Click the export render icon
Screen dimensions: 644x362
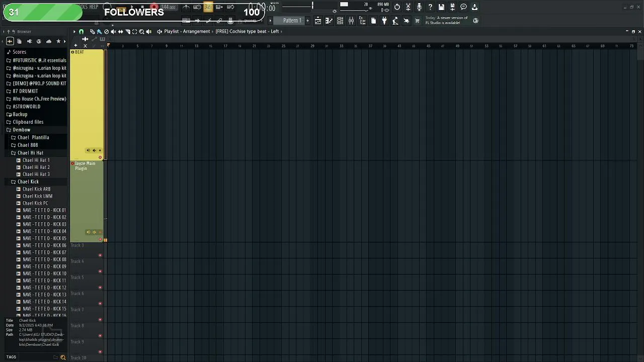[x=452, y=7]
